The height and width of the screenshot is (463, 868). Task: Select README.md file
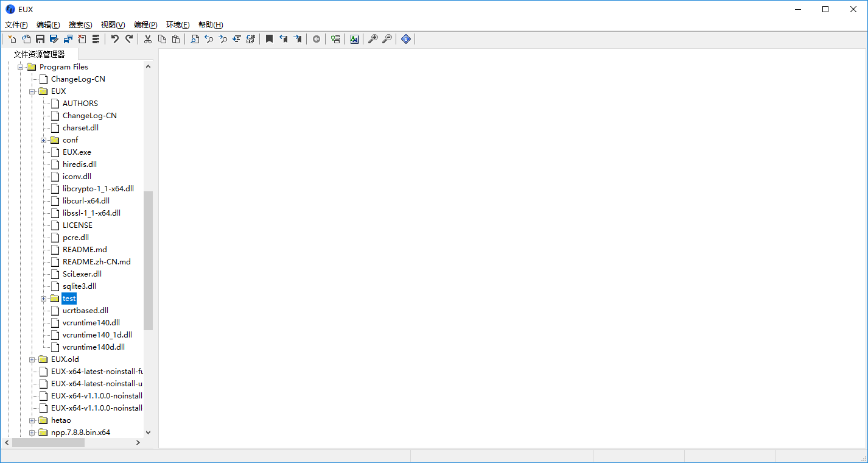click(85, 250)
